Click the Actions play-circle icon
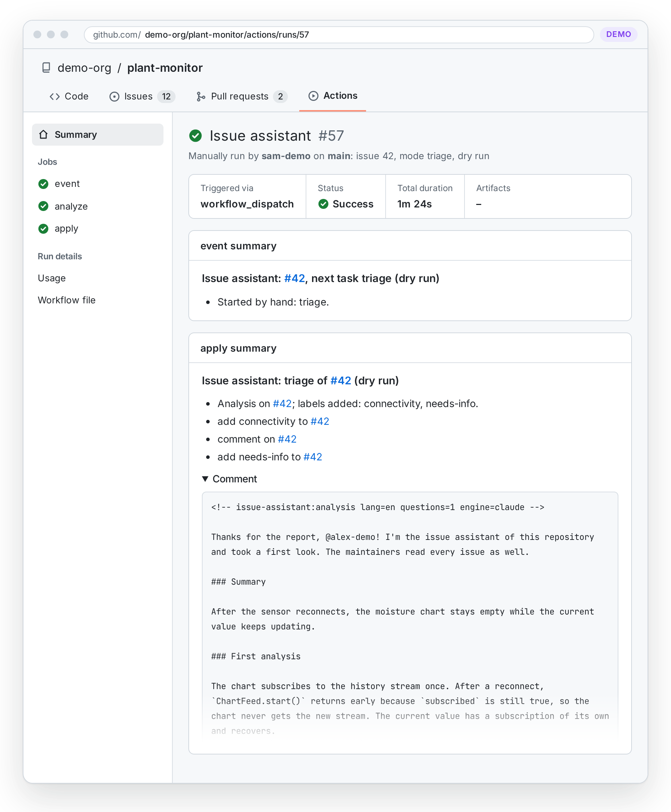Image resolution: width=671 pixels, height=812 pixels. [313, 96]
